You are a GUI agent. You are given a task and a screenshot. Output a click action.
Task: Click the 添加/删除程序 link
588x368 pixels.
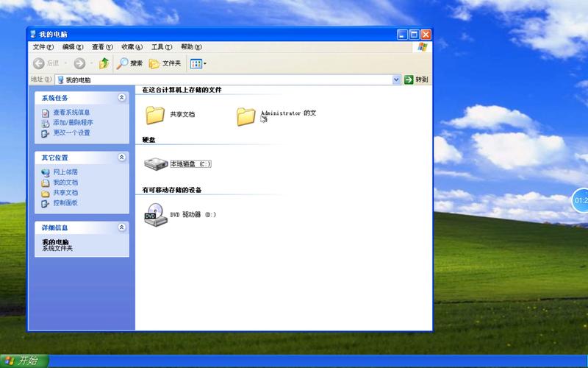point(72,123)
